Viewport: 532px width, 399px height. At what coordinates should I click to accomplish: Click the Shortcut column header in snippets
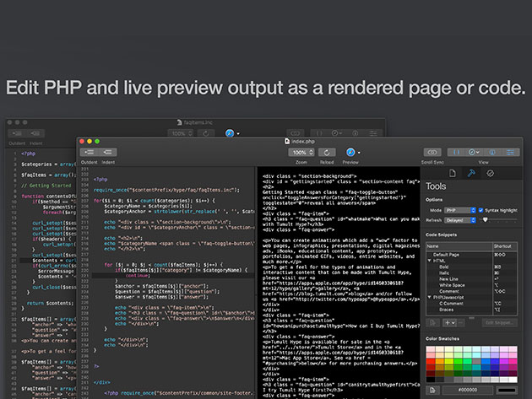coord(505,246)
